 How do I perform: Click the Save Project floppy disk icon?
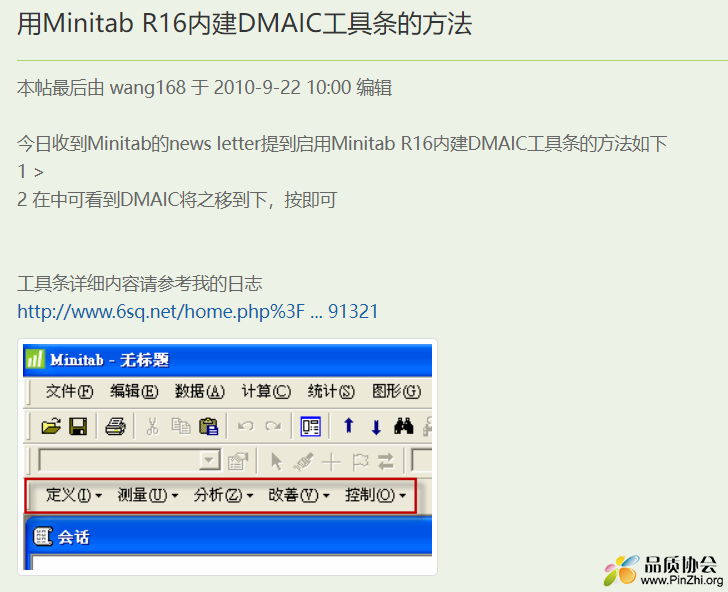pos(78,426)
